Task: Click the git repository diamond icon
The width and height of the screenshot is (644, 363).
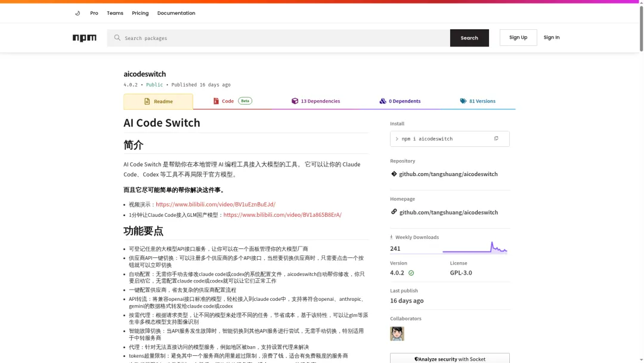Action: tap(394, 174)
